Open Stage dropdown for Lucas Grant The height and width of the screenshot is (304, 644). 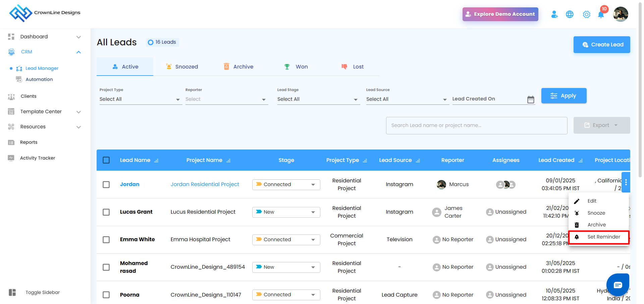pyautogui.click(x=286, y=212)
